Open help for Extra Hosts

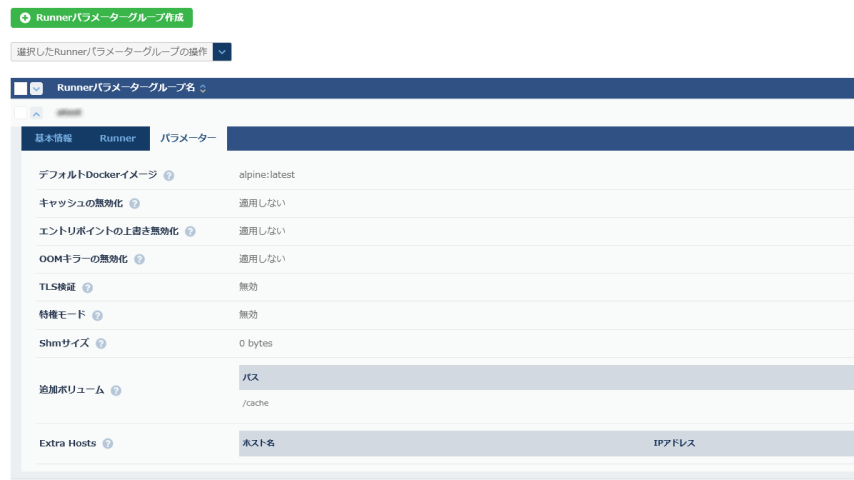point(107,443)
